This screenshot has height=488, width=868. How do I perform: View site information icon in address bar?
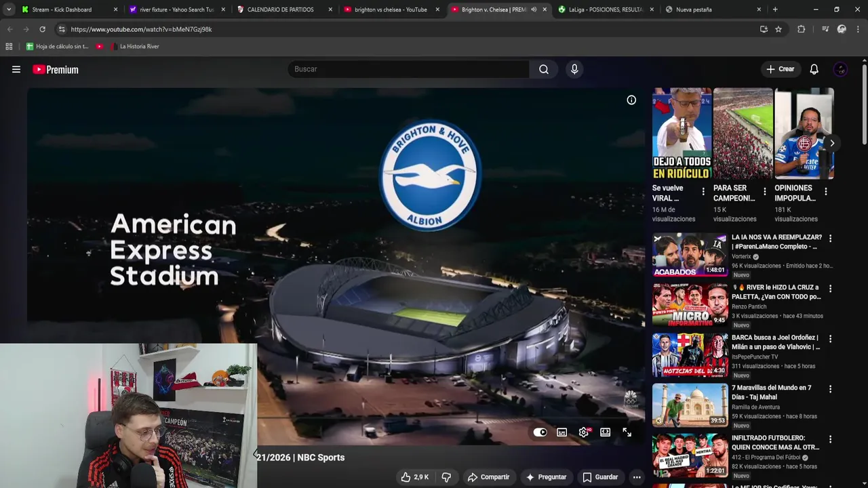coord(62,29)
